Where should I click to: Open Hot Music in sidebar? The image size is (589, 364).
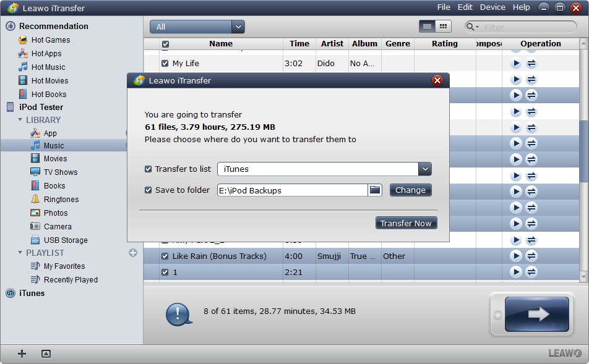coord(41,67)
